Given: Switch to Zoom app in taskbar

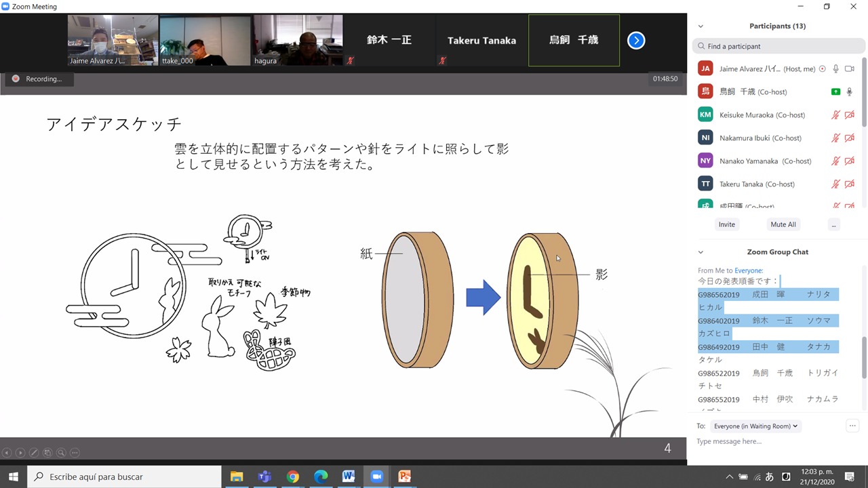Looking at the screenshot, I should (376, 476).
